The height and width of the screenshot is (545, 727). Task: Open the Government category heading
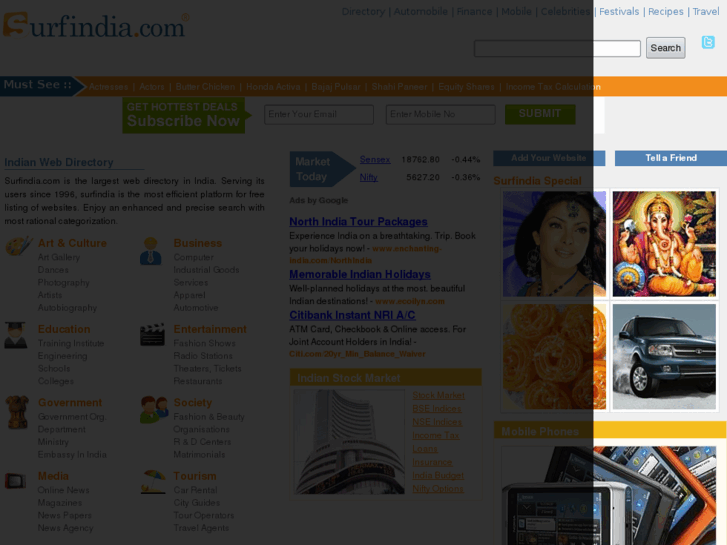pyautogui.click(x=70, y=403)
